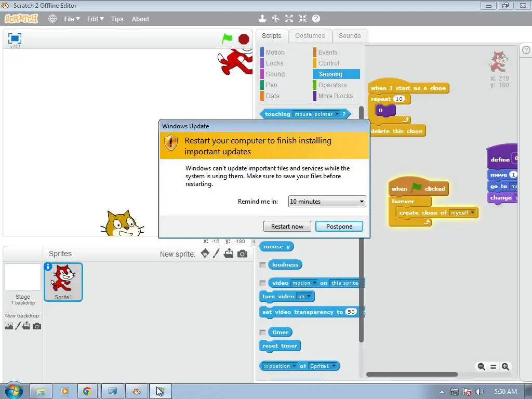Open the Remind me in dropdown
This screenshot has width=532, height=399.
tap(327, 201)
